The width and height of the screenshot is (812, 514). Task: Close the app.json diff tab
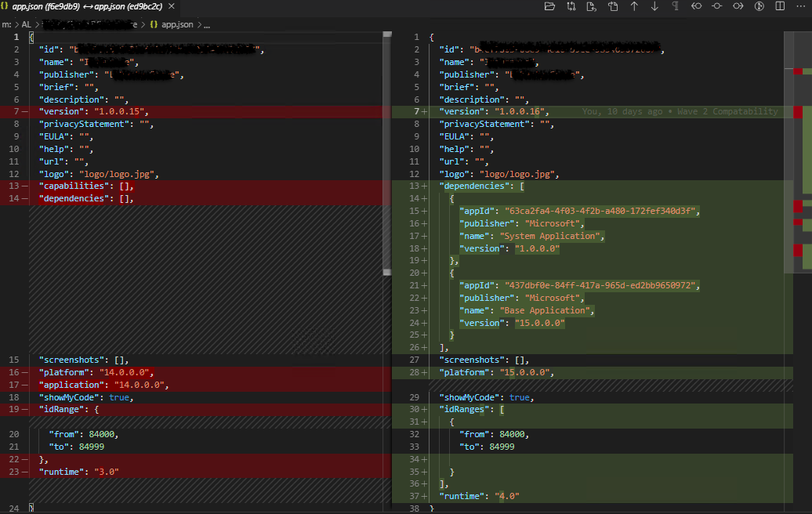tap(172, 6)
